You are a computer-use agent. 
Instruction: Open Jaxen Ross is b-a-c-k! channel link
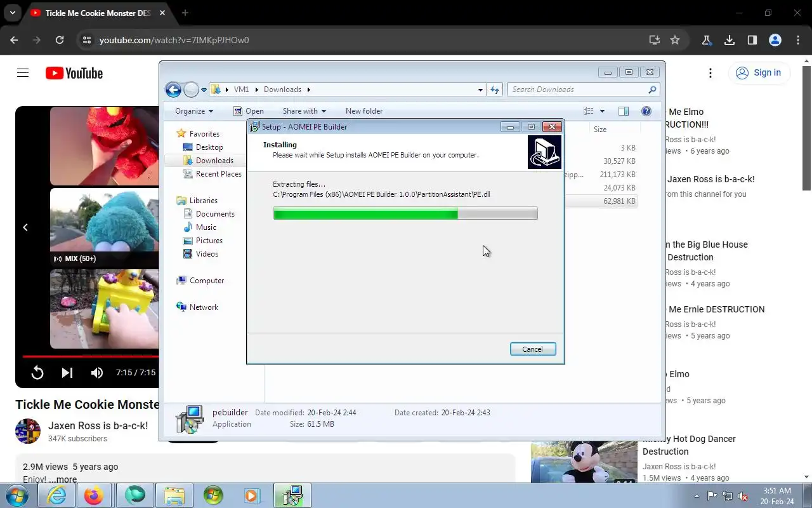[98, 425]
